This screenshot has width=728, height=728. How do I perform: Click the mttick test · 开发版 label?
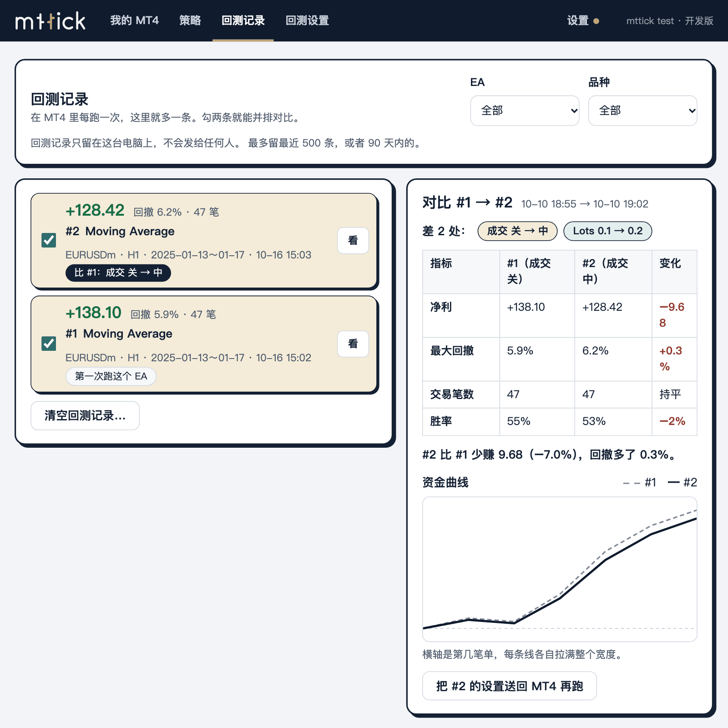click(670, 21)
